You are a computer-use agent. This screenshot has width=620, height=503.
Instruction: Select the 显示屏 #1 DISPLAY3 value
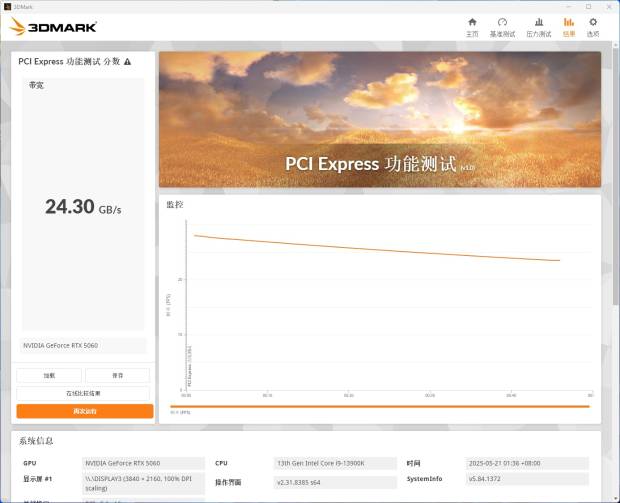(144, 484)
